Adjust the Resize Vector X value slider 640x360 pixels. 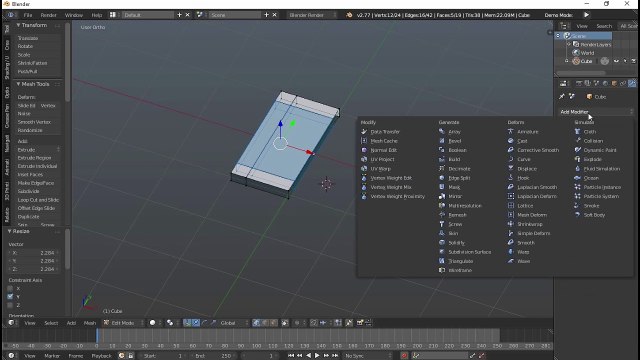tap(33, 253)
